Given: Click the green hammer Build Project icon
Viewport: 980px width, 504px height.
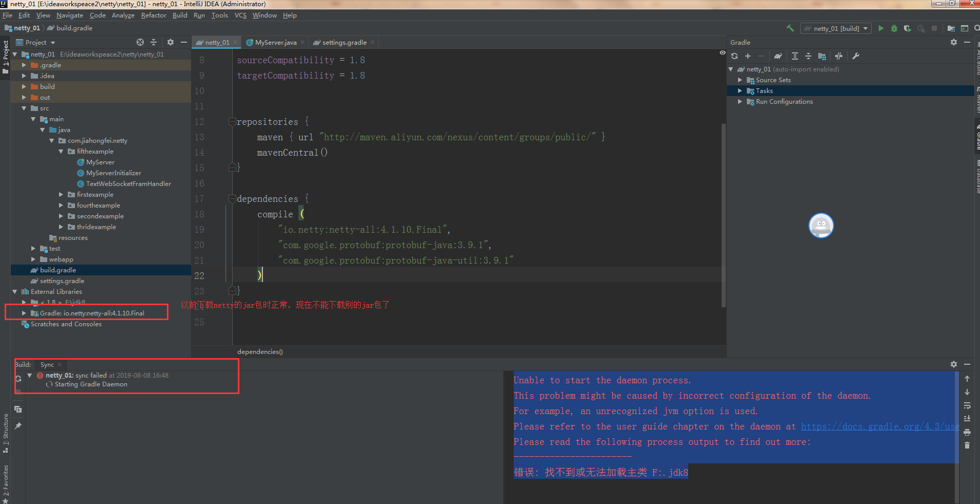Looking at the screenshot, I should [790, 28].
